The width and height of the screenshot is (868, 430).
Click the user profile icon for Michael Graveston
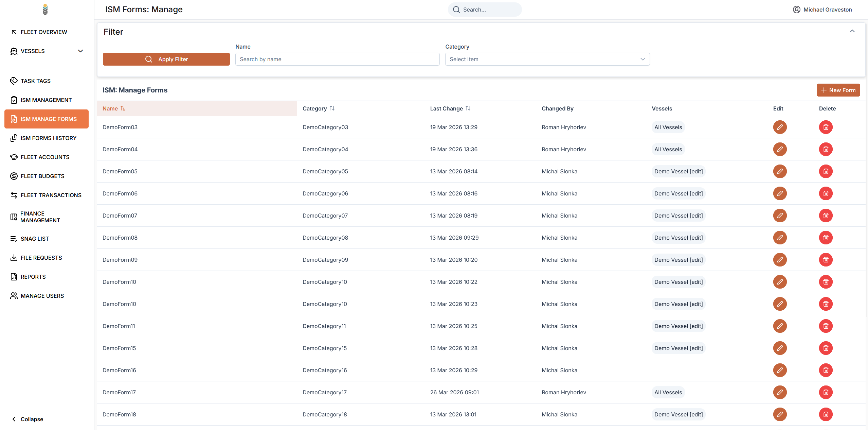click(x=796, y=10)
